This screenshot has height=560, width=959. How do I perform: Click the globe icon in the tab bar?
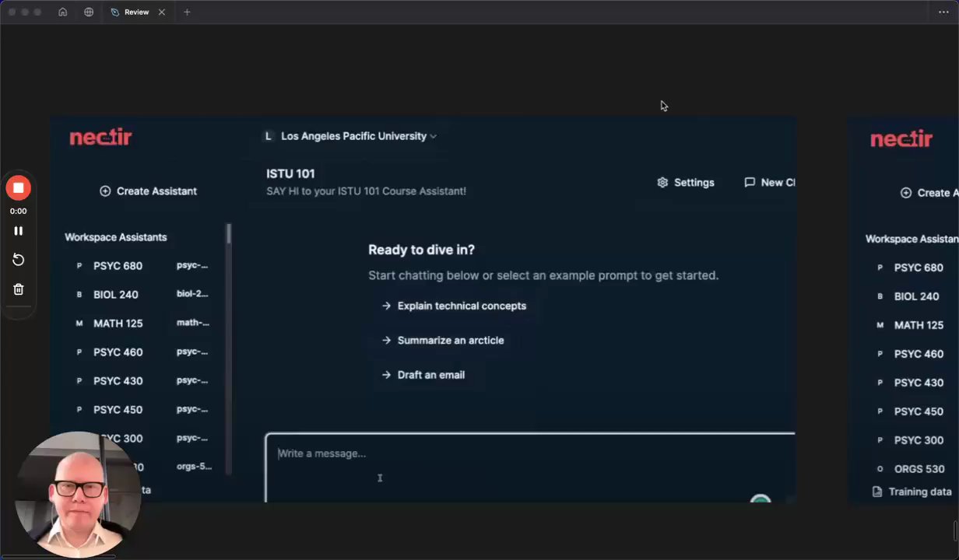[89, 12]
